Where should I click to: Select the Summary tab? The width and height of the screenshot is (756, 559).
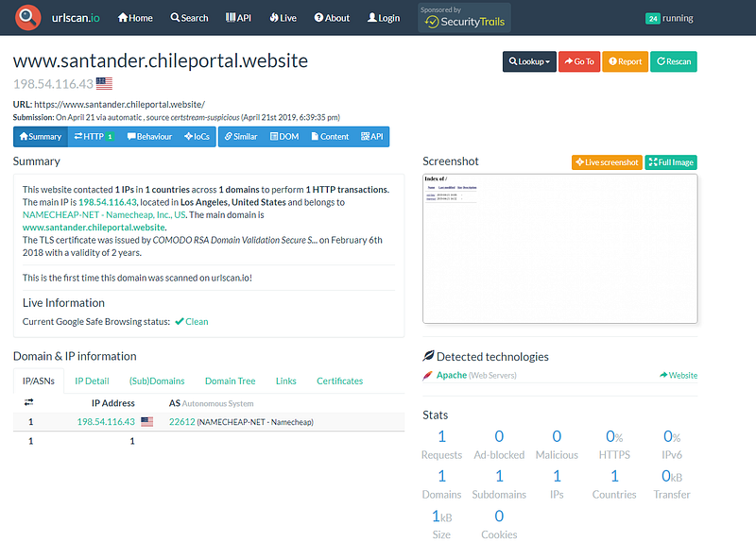tap(41, 137)
